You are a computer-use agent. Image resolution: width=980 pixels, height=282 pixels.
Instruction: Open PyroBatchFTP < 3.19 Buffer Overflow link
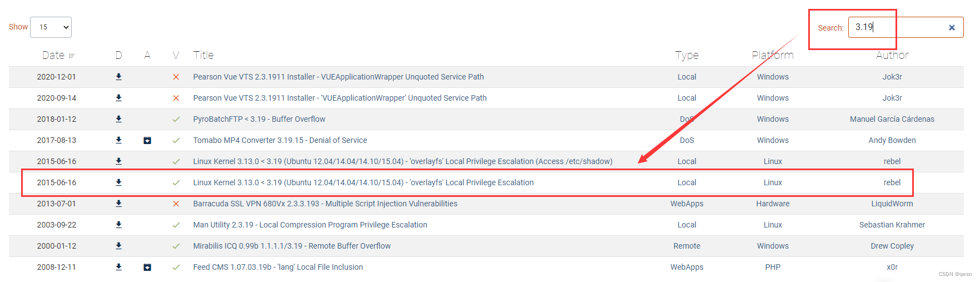tap(259, 119)
